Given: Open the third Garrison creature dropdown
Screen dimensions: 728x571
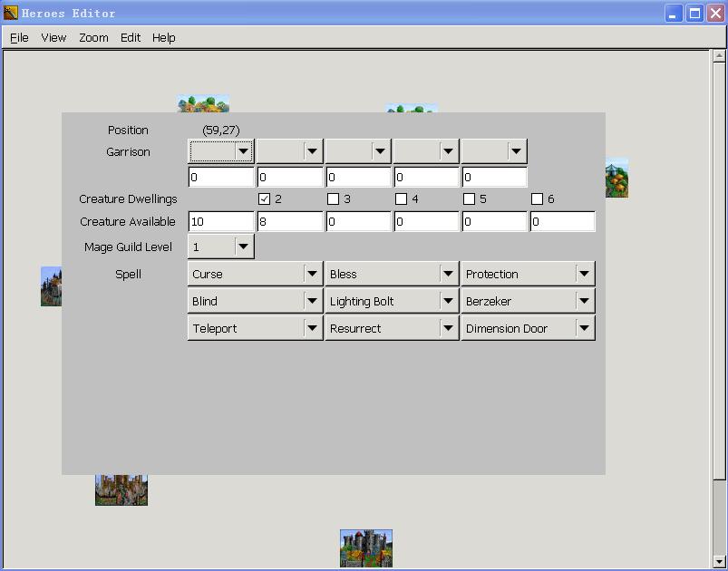Looking at the screenshot, I should click(x=358, y=151).
